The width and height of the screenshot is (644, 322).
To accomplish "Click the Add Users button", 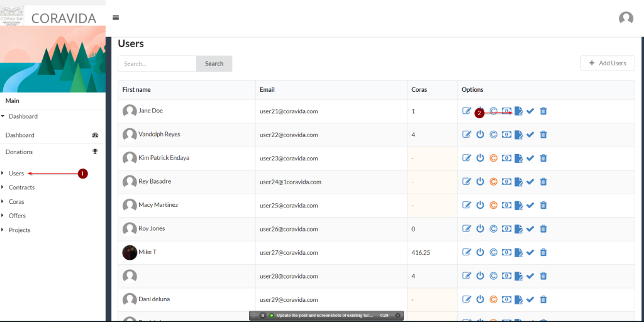I will tap(607, 63).
